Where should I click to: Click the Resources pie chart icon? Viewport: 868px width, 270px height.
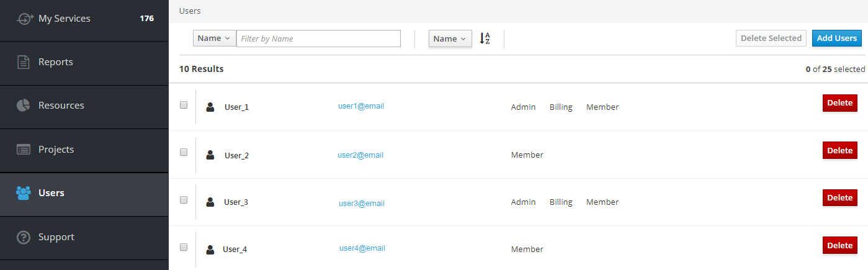click(24, 106)
